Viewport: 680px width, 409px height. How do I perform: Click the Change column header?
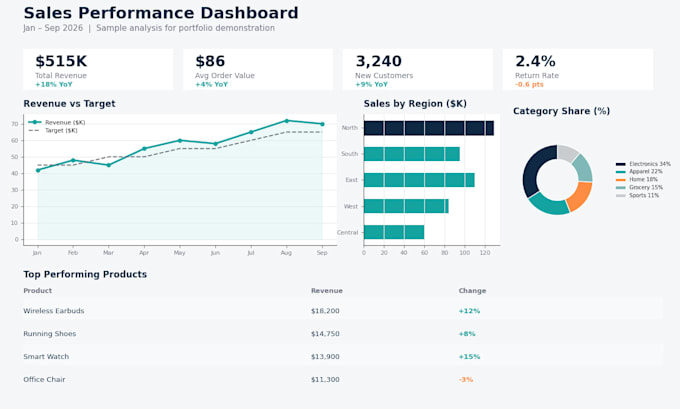click(472, 291)
